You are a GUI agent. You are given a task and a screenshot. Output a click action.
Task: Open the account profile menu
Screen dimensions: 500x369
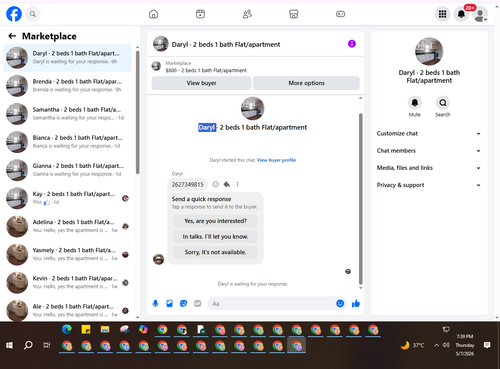pos(480,15)
